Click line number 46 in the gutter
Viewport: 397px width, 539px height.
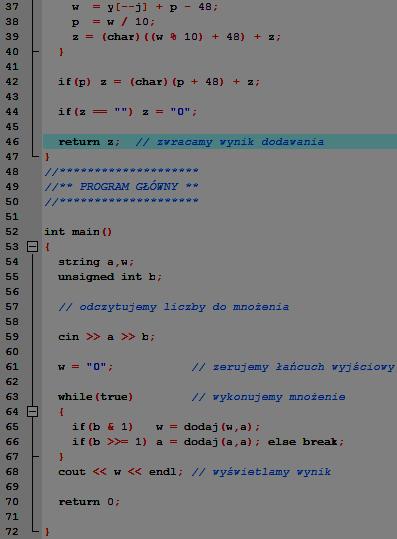point(12,142)
